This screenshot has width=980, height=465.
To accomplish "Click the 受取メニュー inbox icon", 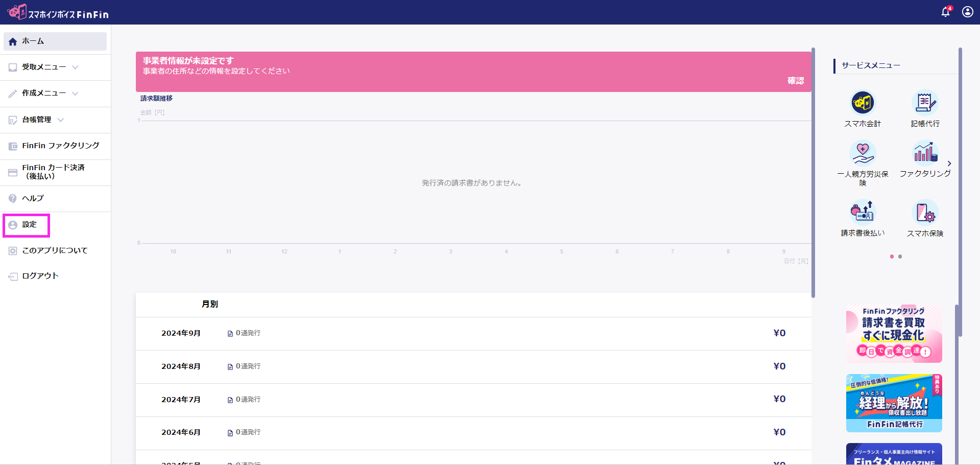I will click(x=13, y=67).
